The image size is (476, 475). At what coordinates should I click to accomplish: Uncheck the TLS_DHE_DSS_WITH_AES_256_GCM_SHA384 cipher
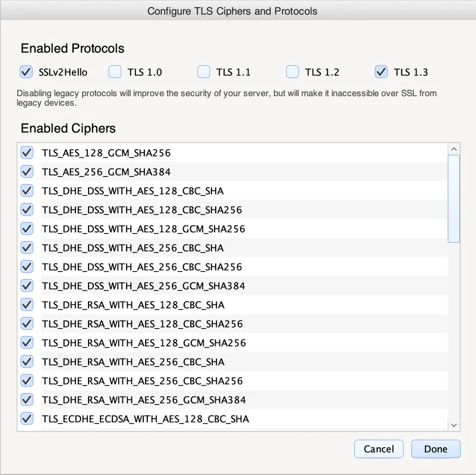[x=27, y=286]
